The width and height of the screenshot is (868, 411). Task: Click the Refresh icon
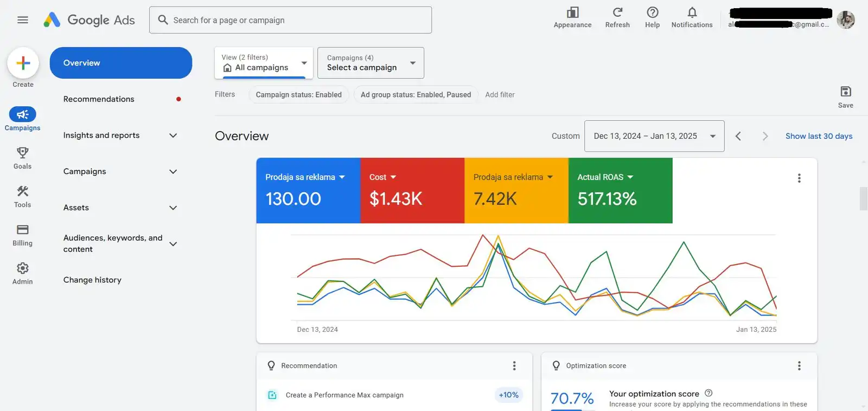pos(617,12)
